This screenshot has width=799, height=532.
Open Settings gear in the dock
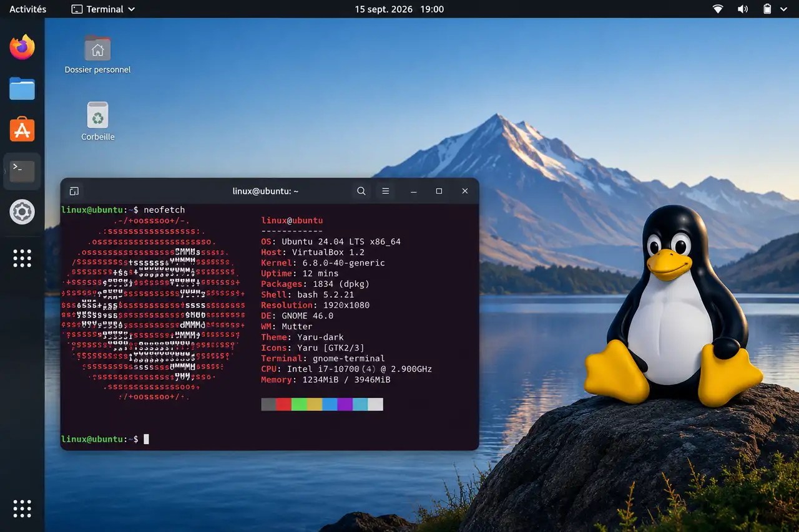point(22,213)
